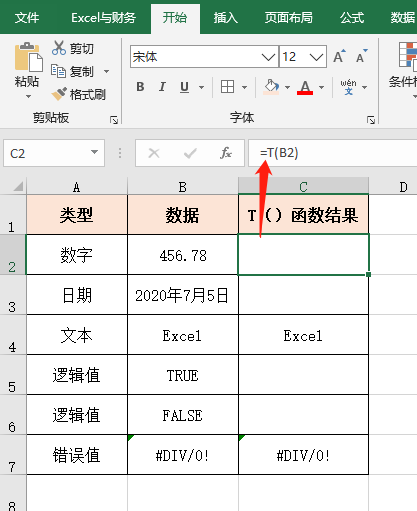Open the Insert Function fx button

(x=226, y=153)
